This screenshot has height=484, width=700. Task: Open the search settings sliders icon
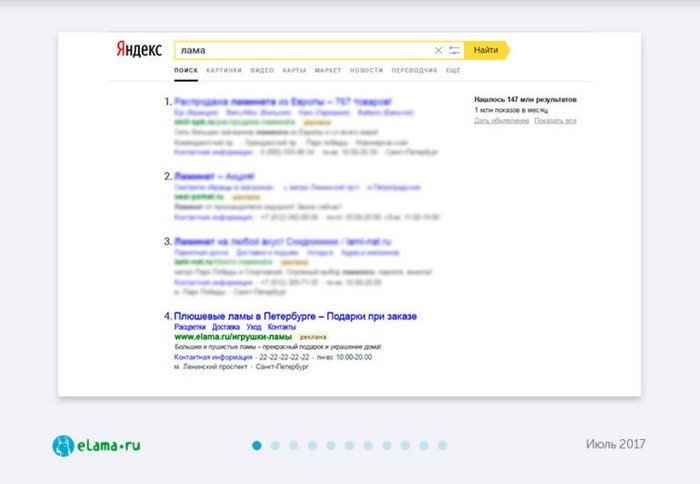click(454, 50)
